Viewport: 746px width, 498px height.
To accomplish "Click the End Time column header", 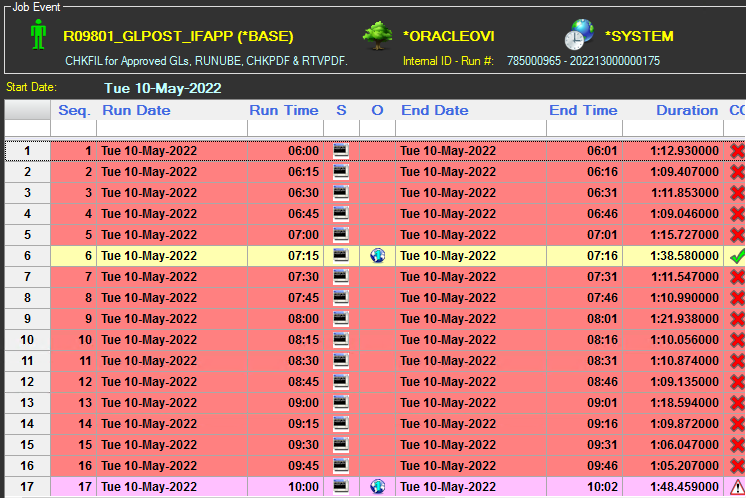I will 583,110.
